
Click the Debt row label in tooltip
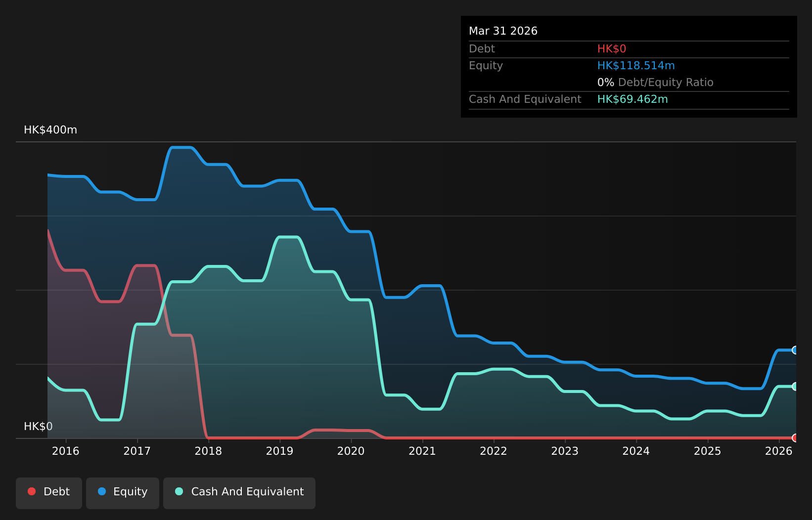[x=482, y=49]
